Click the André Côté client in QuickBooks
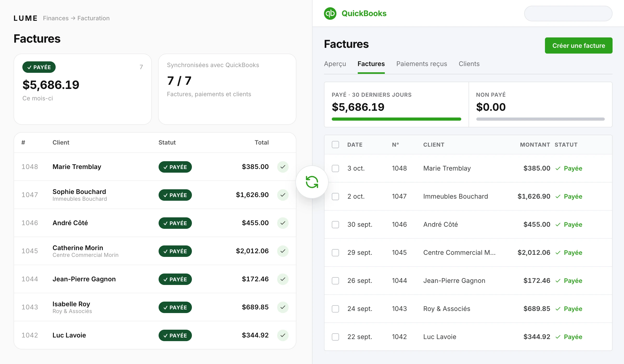624x364 pixels. coord(441,225)
